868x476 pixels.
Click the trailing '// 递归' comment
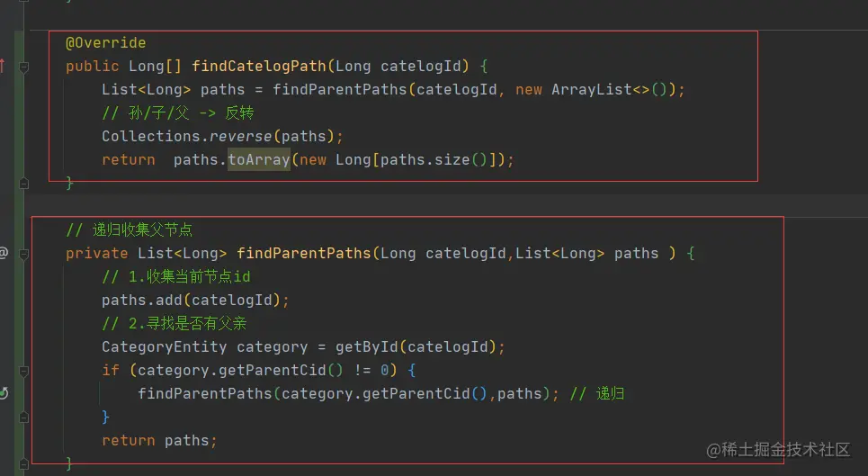(x=596, y=393)
